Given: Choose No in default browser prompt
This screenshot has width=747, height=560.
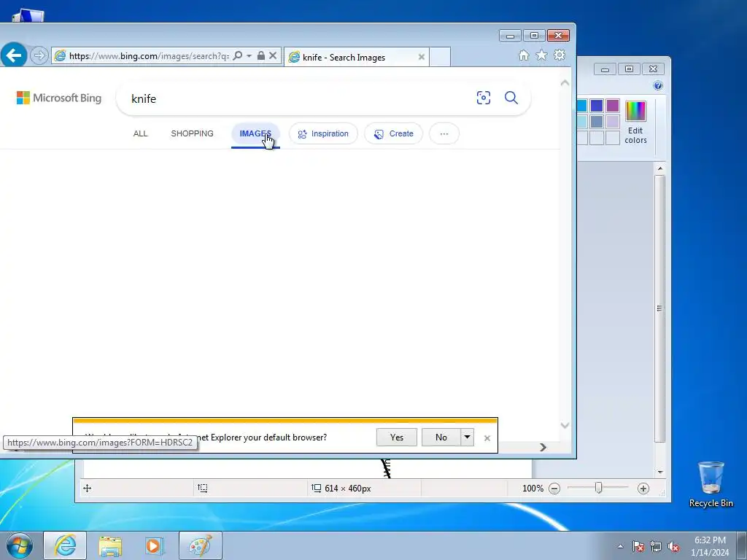Looking at the screenshot, I should (441, 437).
